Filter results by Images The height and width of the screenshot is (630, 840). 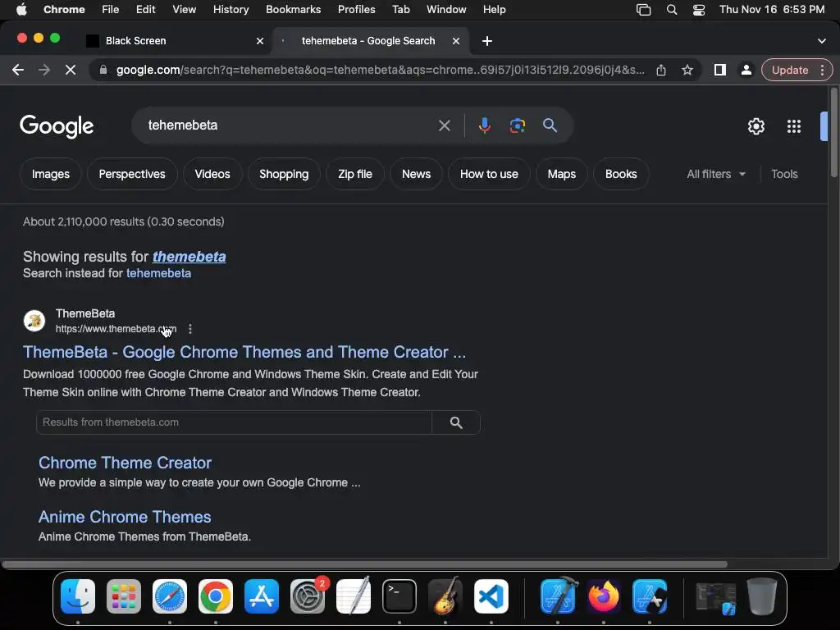50,174
